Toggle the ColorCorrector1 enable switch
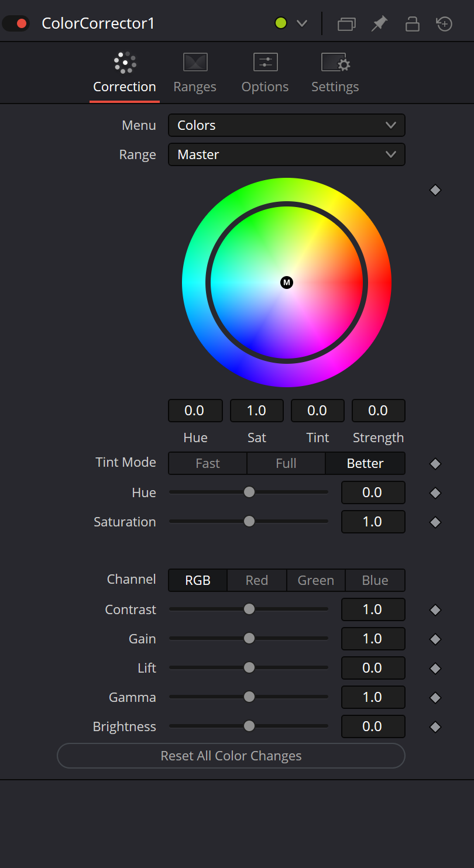This screenshot has width=474, height=868. point(16,24)
